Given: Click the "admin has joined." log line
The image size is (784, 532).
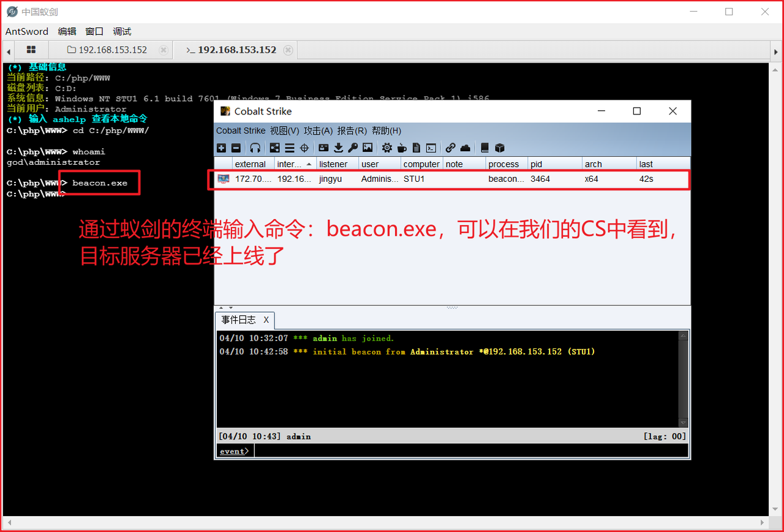Looking at the screenshot, I should [x=307, y=338].
